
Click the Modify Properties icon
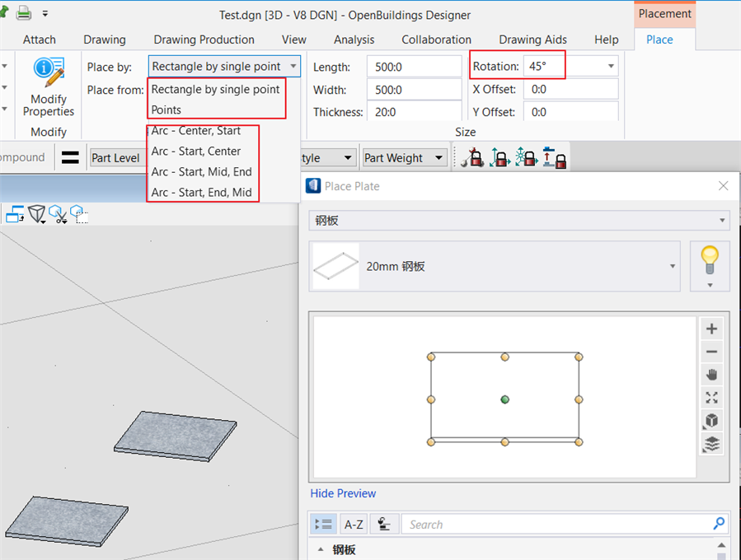tap(49, 72)
